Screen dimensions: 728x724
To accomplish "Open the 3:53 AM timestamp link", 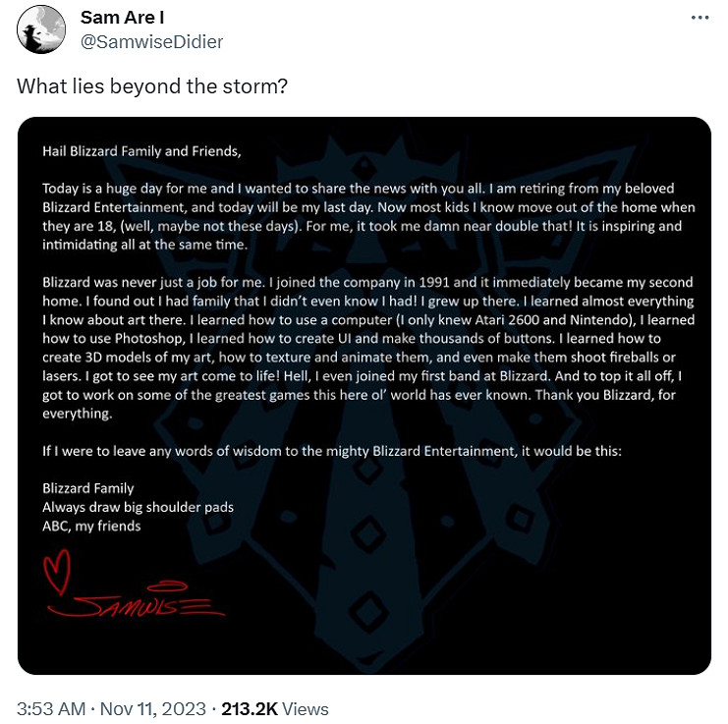I will click(x=48, y=708).
